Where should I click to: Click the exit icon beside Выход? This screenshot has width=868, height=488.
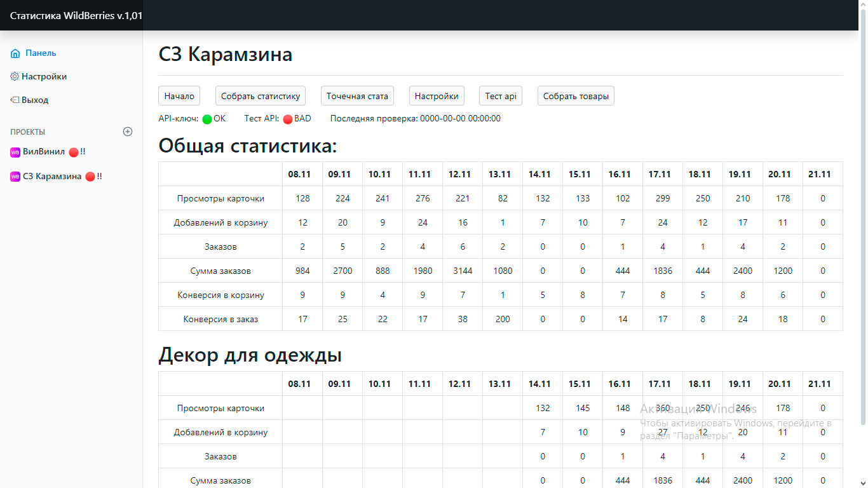pos(15,100)
